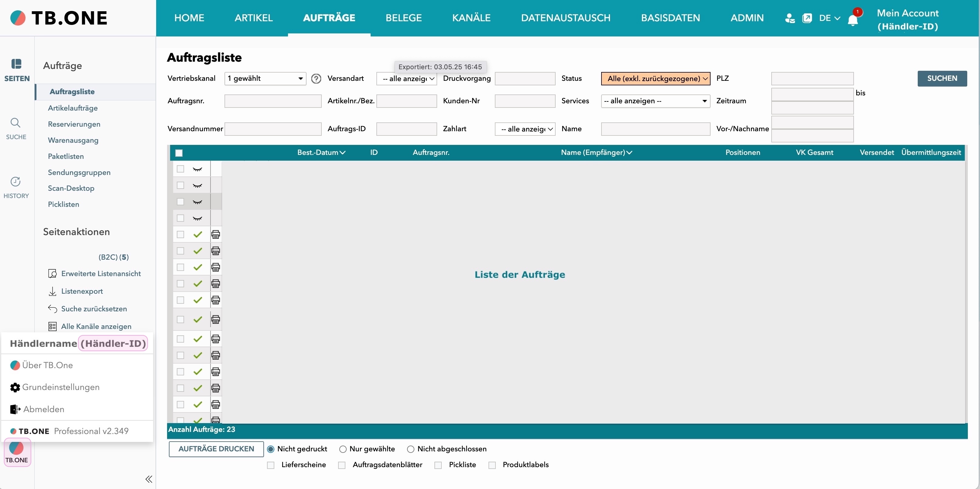The height and width of the screenshot is (489, 980).
Task: Click the external link icon in header
Action: coord(807,18)
